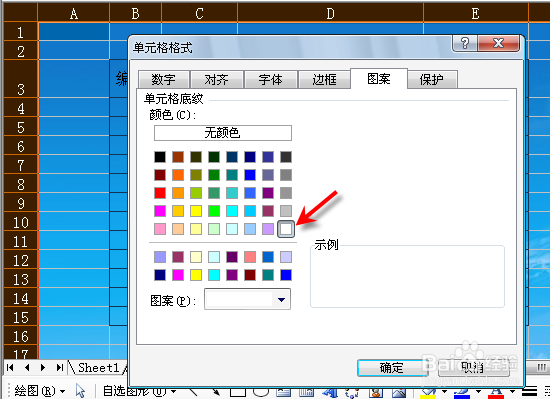Confirm with the 确定 button
The height and width of the screenshot is (399, 550).
click(392, 367)
